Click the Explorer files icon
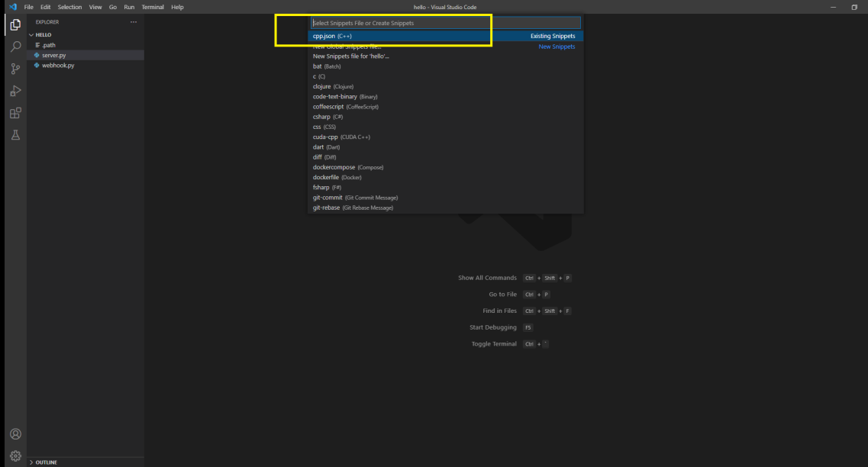Image resolution: width=868 pixels, height=467 pixels. coord(15,24)
